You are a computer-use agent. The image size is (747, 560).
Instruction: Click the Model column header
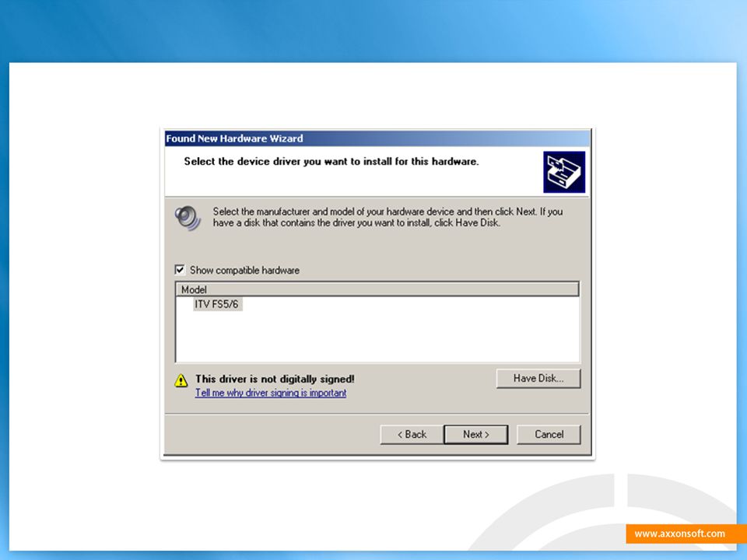pos(377,289)
